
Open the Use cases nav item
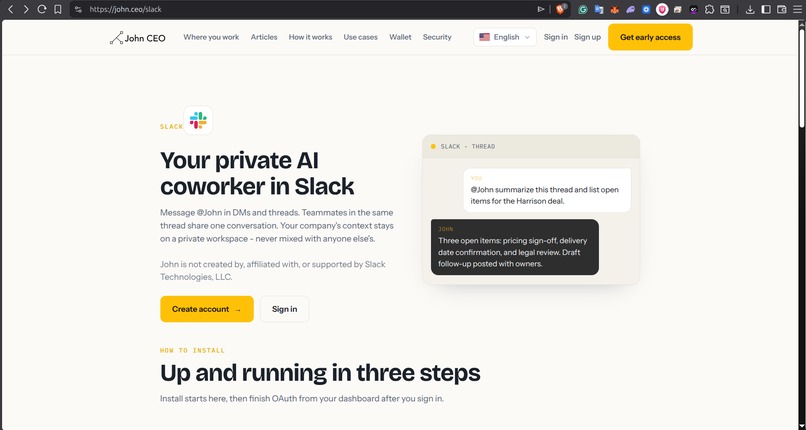click(x=360, y=37)
